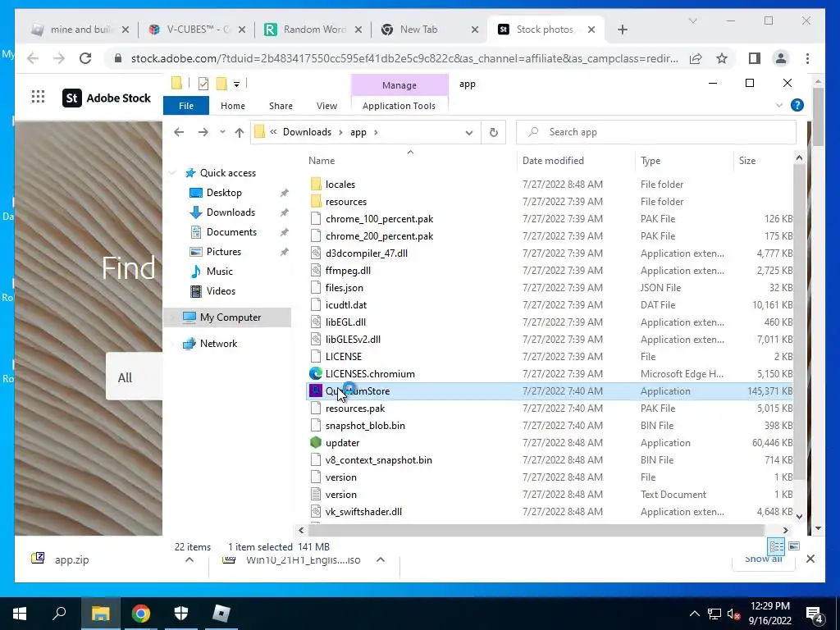Open the locales folder
The height and width of the screenshot is (630, 840).
tap(340, 185)
